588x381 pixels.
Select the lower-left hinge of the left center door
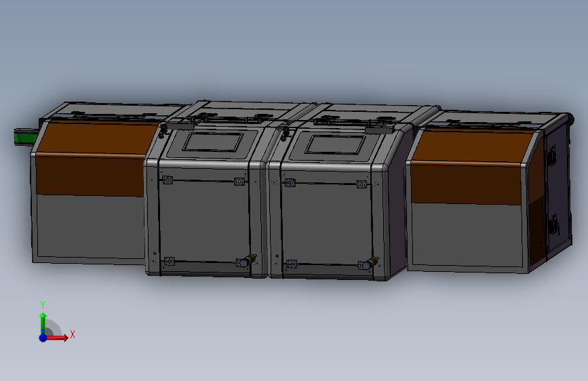169,261
